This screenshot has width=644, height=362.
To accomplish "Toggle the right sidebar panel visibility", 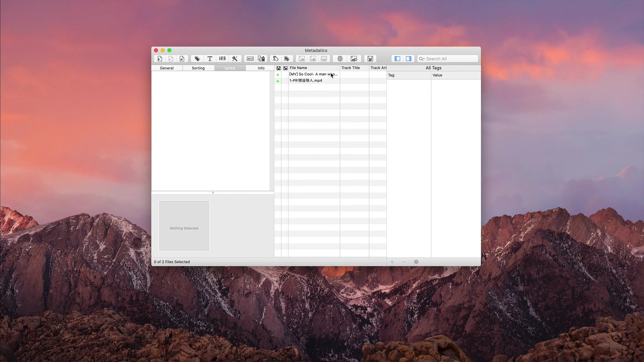I will 409,59.
